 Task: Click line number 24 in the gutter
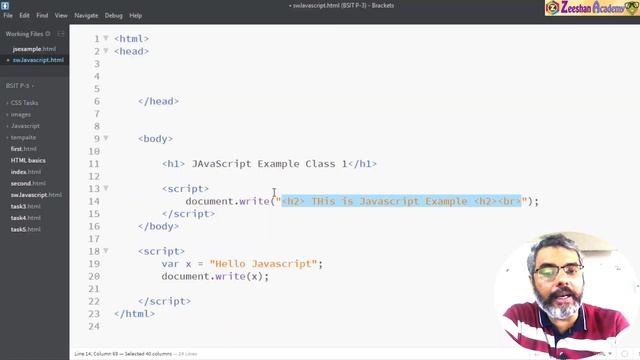[x=94, y=326]
